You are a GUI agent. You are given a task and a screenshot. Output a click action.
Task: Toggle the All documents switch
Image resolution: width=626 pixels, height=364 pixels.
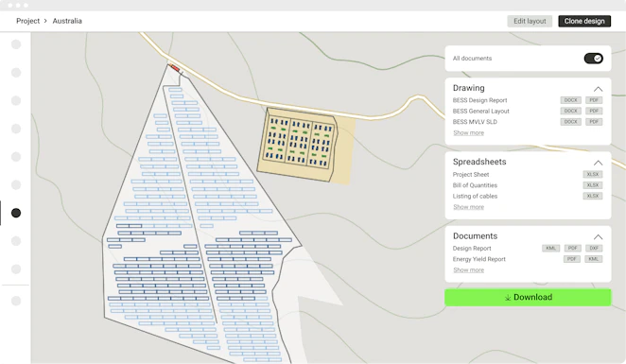point(593,59)
